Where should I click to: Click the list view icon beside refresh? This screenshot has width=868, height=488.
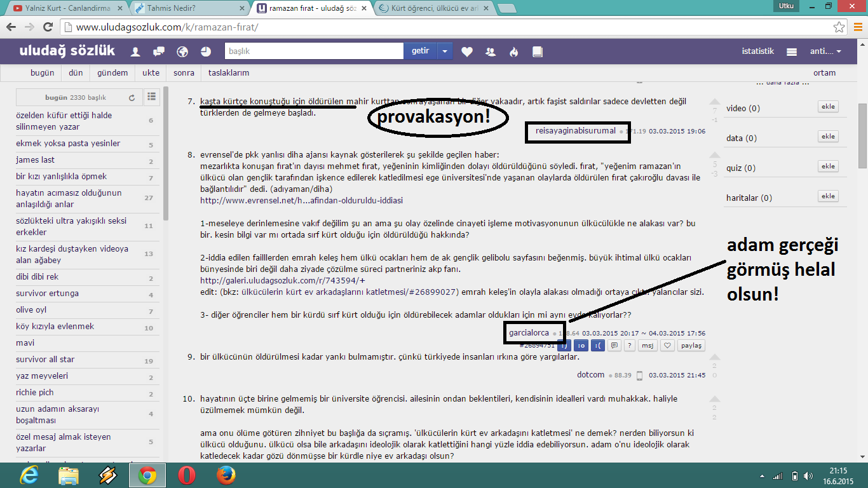coord(151,97)
